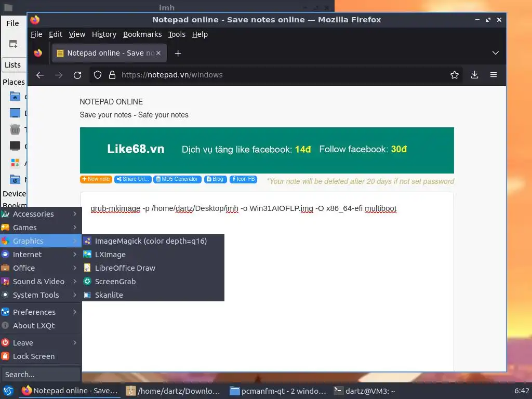Open the MD5 Generator
The width and height of the screenshot is (532, 399).
(x=177, y=179)
